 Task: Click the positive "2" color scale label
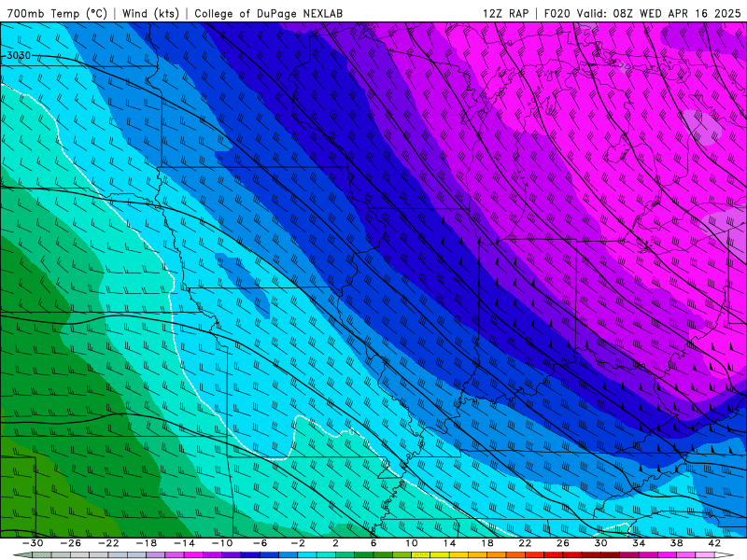(336, 543)
